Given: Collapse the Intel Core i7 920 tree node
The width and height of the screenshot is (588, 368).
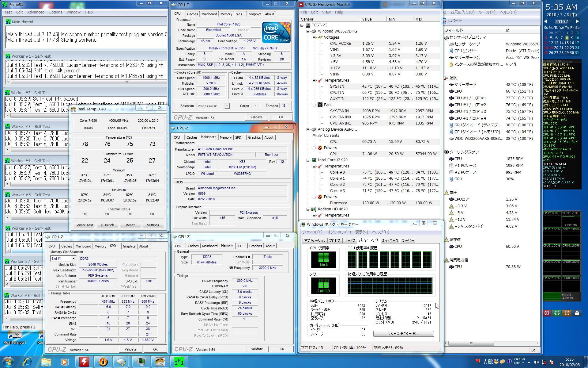Looking at the screenshot, I should [x=308, y=160].
